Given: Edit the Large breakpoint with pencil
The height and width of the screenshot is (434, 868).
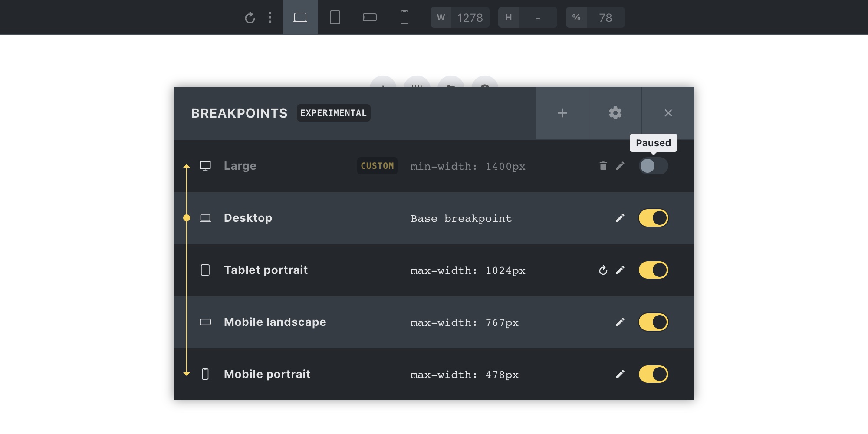Looking at the screenshot, I should 620,166.
